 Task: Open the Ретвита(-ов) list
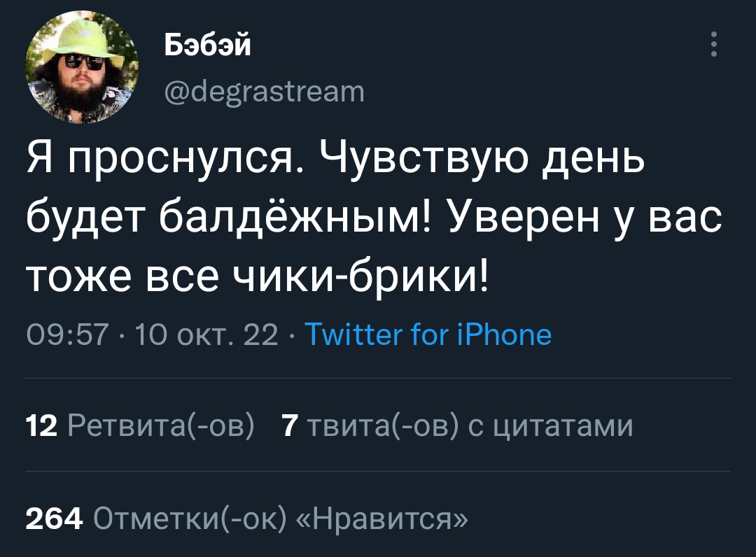click(x=160, y=425)
